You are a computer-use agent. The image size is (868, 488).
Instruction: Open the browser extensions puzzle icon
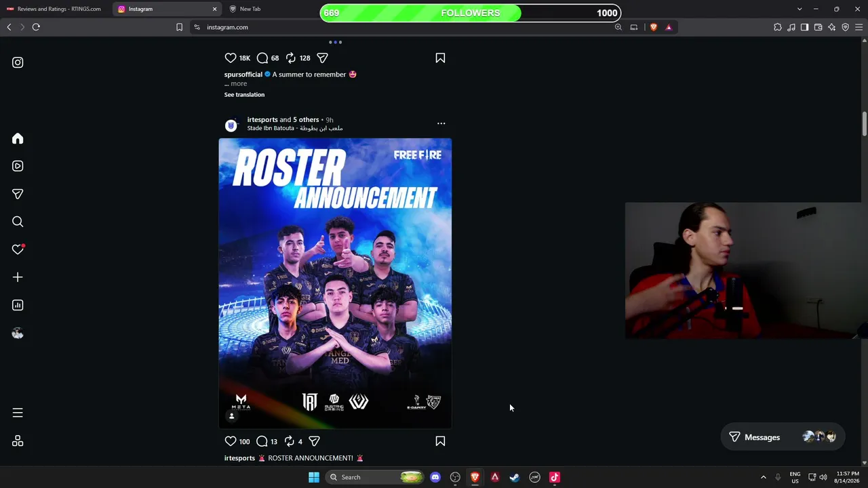tap(778, 27)
